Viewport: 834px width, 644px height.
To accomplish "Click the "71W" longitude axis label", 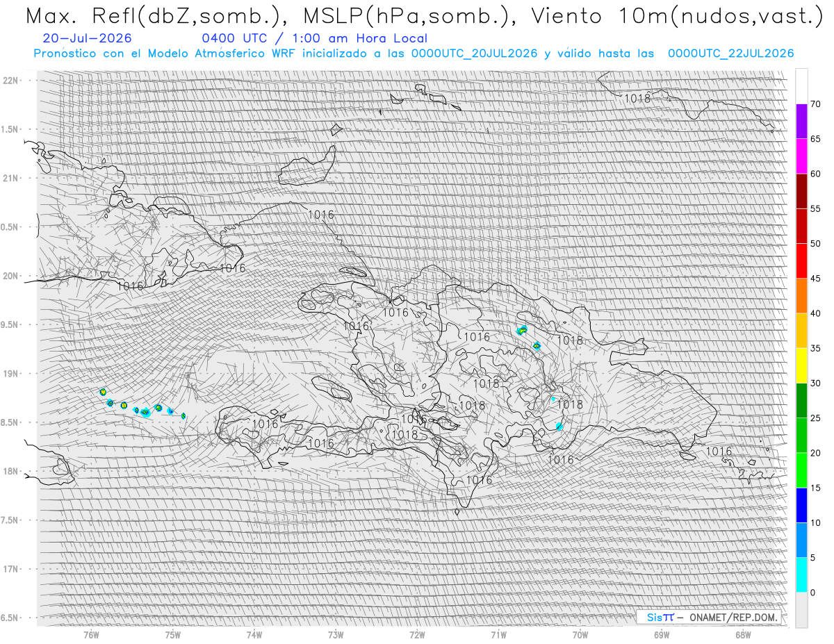I will (498, 635).
